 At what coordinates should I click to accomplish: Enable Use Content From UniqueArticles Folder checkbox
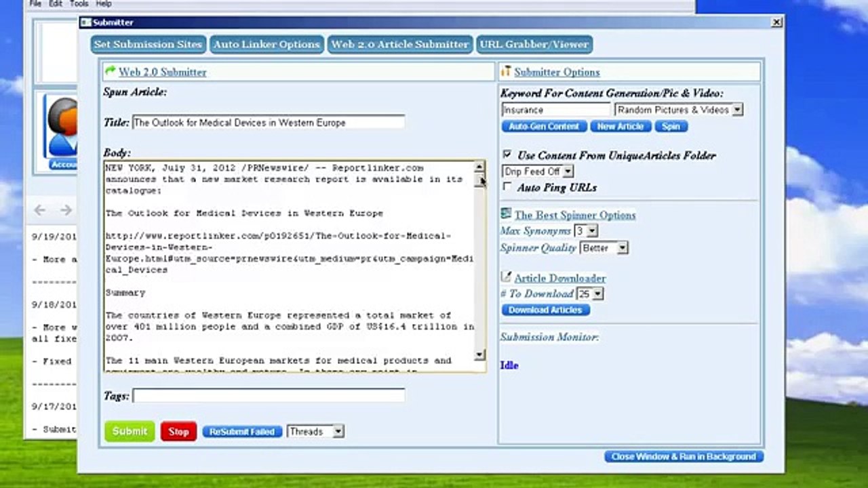(507, 155)
